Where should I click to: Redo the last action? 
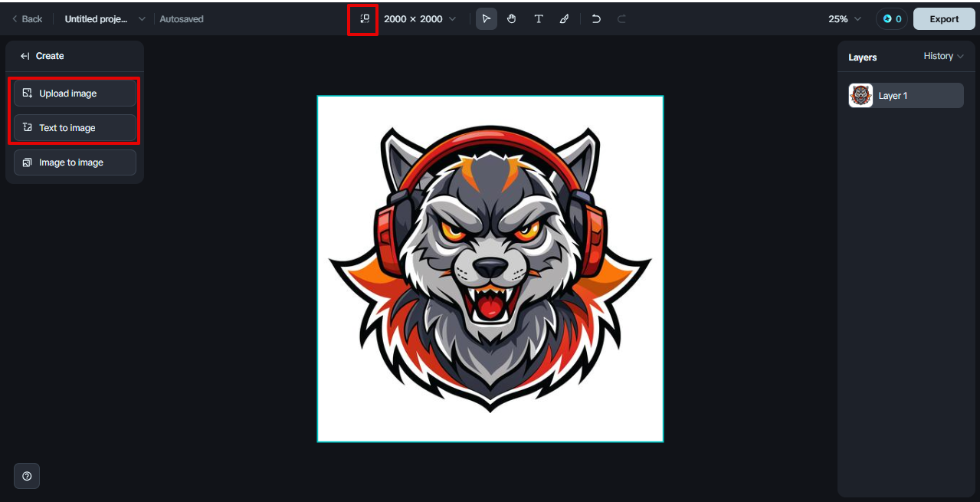[x=621, y=19]
